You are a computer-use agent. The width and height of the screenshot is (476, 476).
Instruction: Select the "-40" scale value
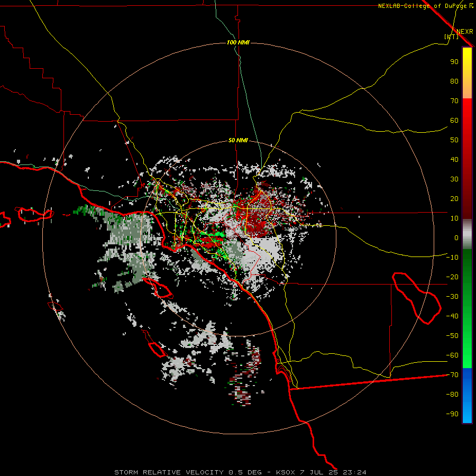[x=452, y=316]
